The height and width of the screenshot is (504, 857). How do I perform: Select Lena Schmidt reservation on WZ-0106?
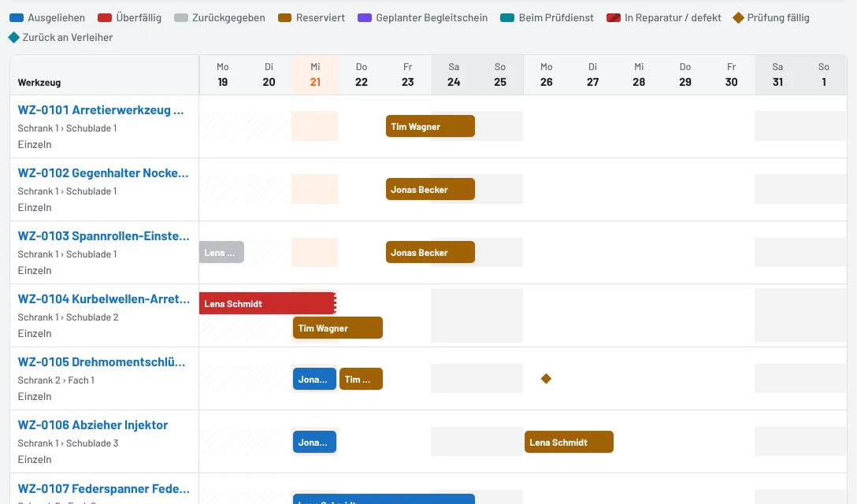coord(569,442)
